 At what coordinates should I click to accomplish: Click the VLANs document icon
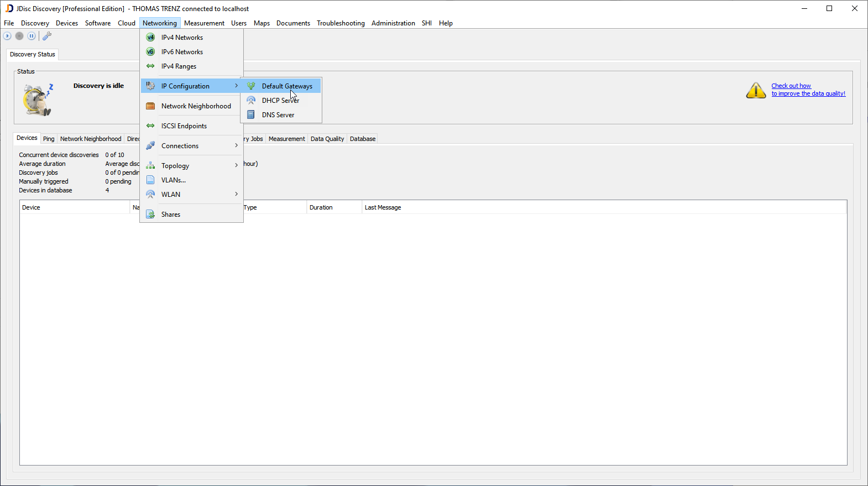point(150,180)
